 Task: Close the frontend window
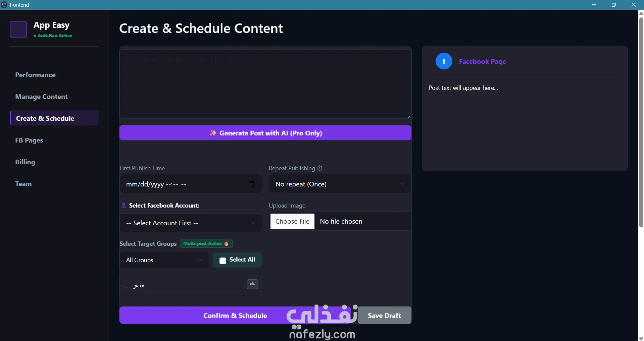pyautogui.click(x=634, y=5)
